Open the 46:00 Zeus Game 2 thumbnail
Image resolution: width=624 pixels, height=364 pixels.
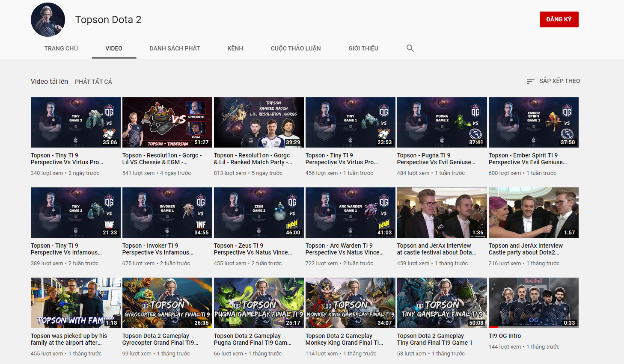click(259, 213)
